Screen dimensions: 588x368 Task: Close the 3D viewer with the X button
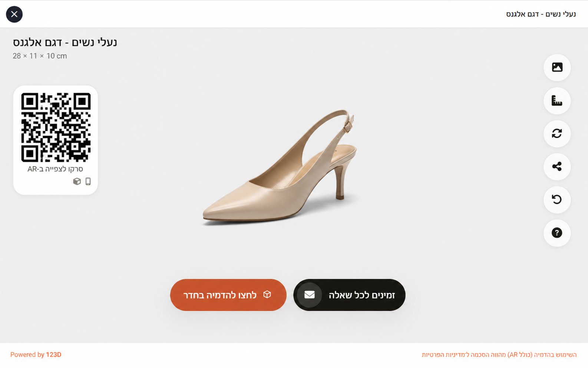(14, 14)
